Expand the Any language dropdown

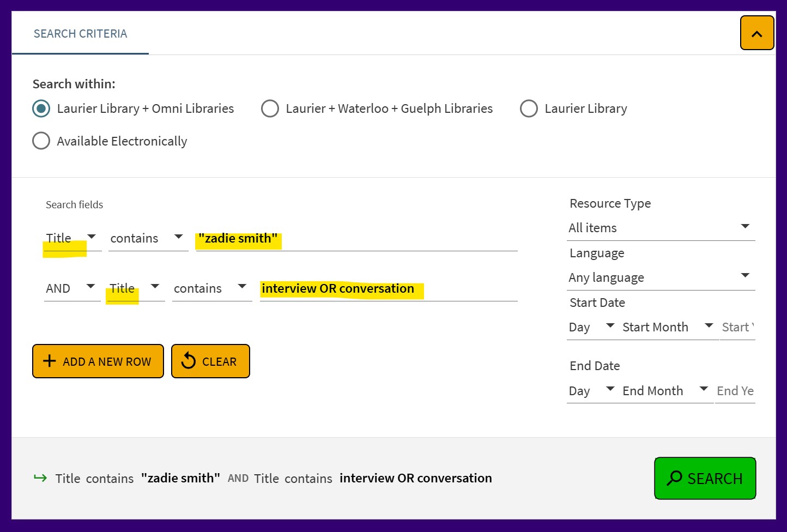[661, 277]
